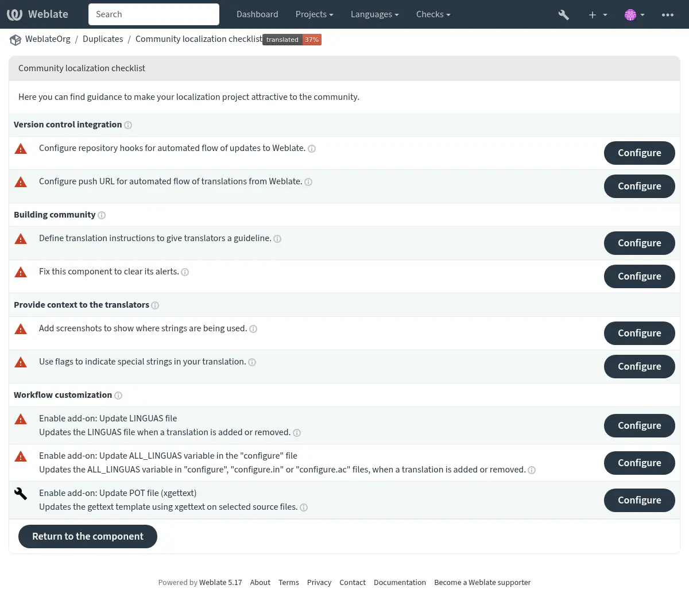Open the Privacy footer link
This screenshot has height=616, width=689.
tap(319, 582)
